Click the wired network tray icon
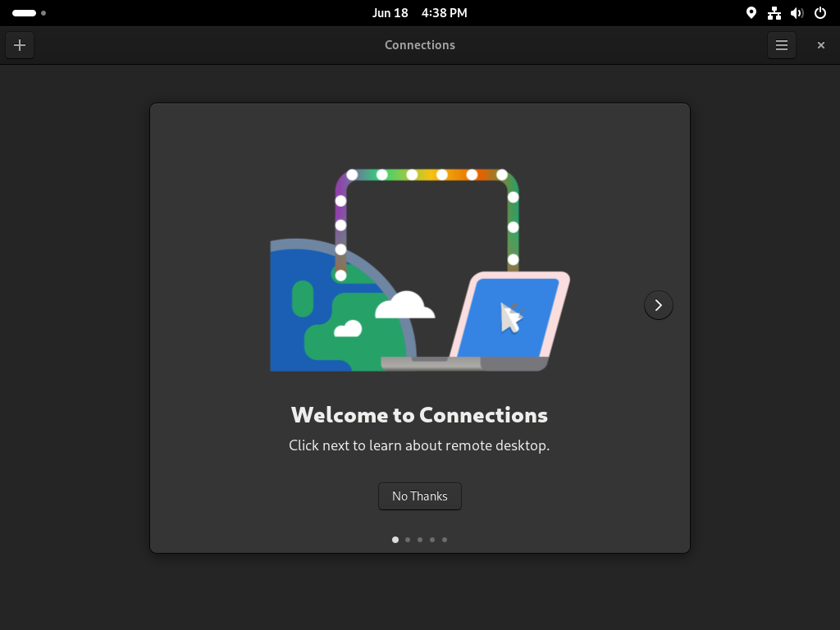This screenshot has height=630, width=840. point(774,13)
